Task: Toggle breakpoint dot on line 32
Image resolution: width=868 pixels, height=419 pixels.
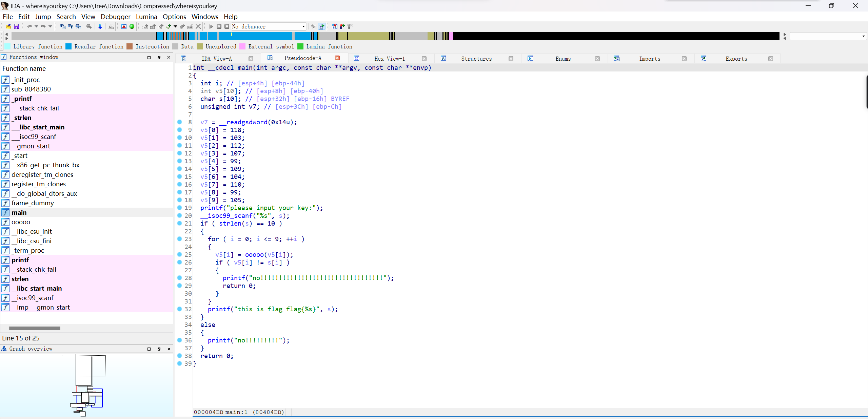Action: click(180, 309)
